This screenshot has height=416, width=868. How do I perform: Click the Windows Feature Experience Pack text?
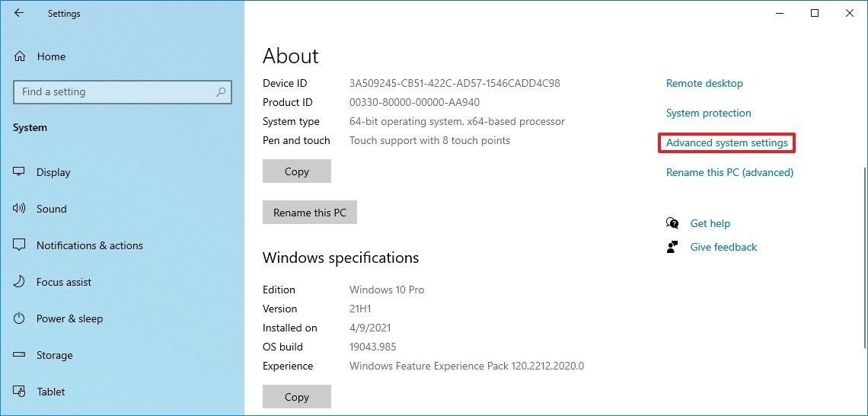pos(467,366)
